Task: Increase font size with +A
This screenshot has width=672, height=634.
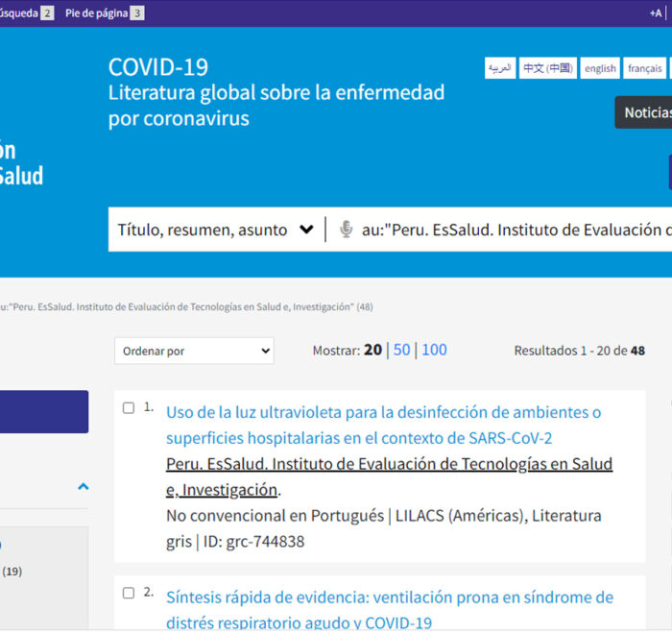Action: coord(656,13)
